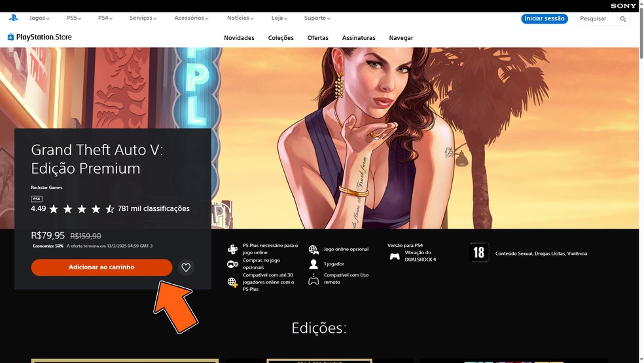The height and width of the screenshot is (363, 644).
Task: Expand the Loja dropdown menu
Action: coord(279,18)
